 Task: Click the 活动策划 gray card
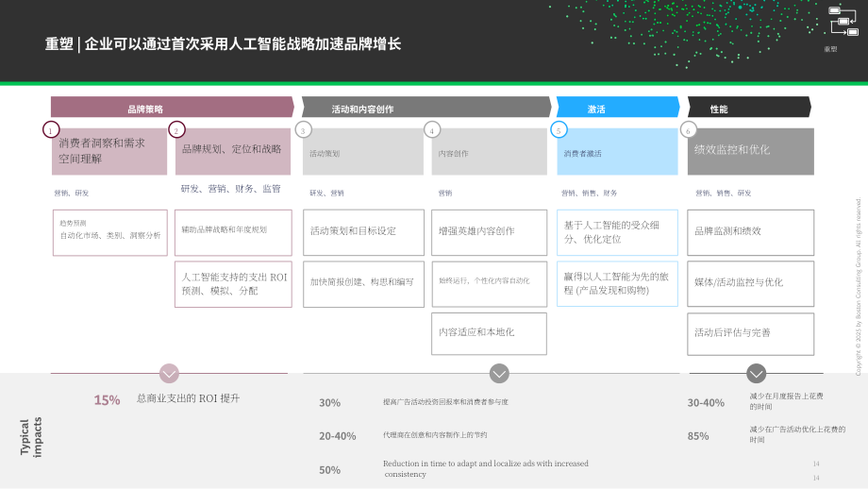point(363,152)
